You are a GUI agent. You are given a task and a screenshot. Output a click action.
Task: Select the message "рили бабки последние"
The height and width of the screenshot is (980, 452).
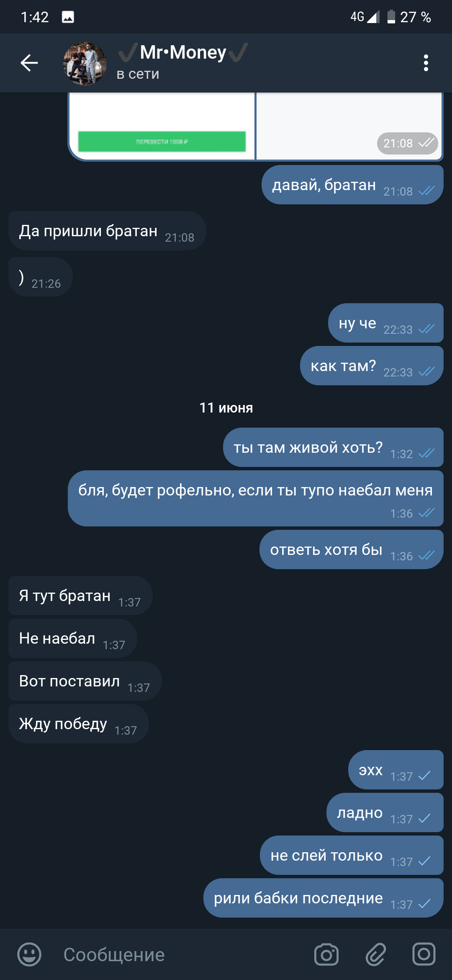pyautogui.click(x=323, y=898)
